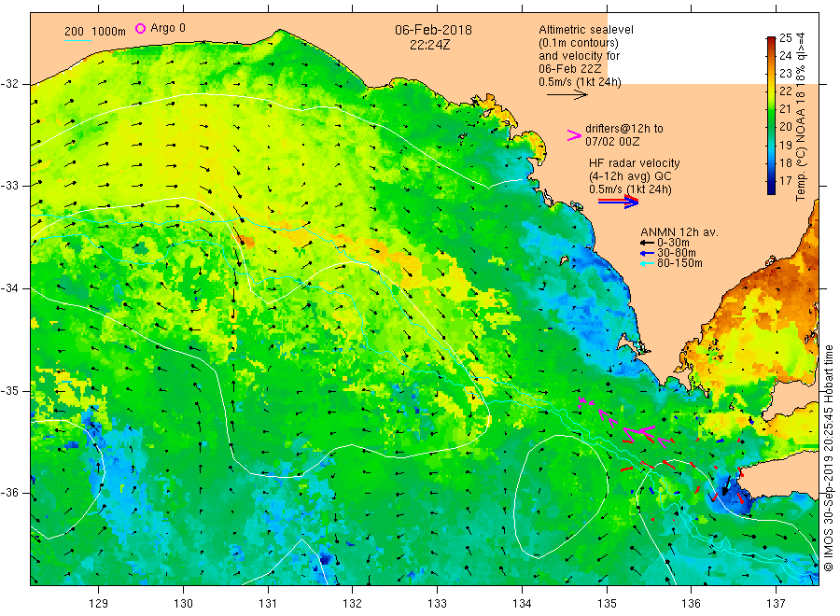Click the 0-30m depth label
Screen dimensions: 840x616
pos(673,243)
